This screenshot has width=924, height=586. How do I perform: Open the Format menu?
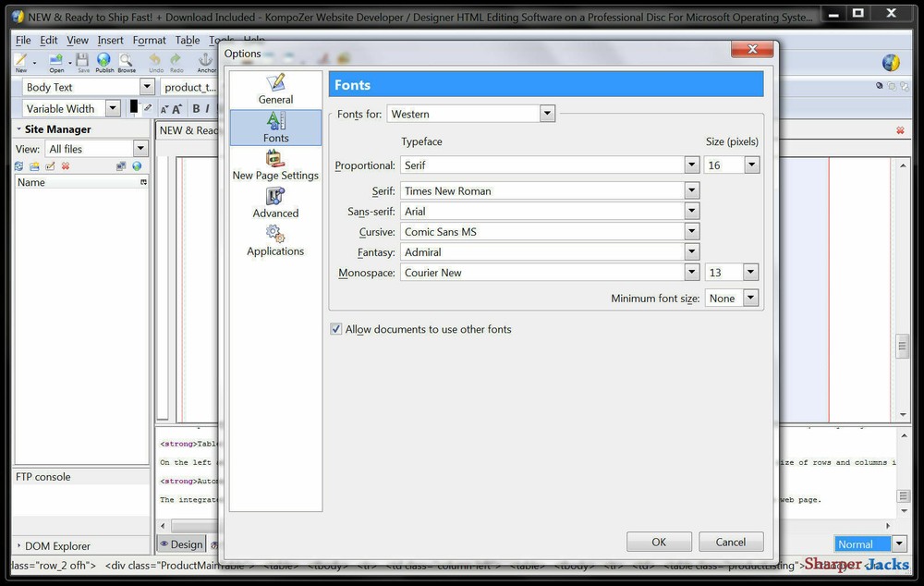click(x=149, y=40)
